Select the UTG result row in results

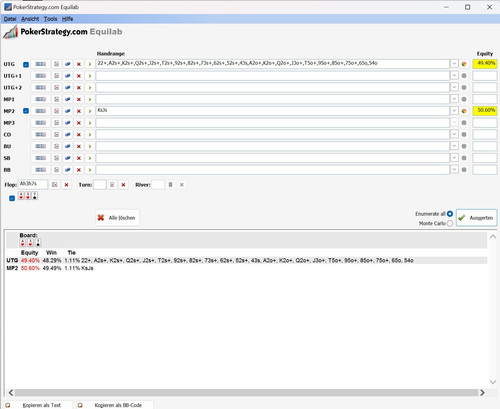pos(246,260)
